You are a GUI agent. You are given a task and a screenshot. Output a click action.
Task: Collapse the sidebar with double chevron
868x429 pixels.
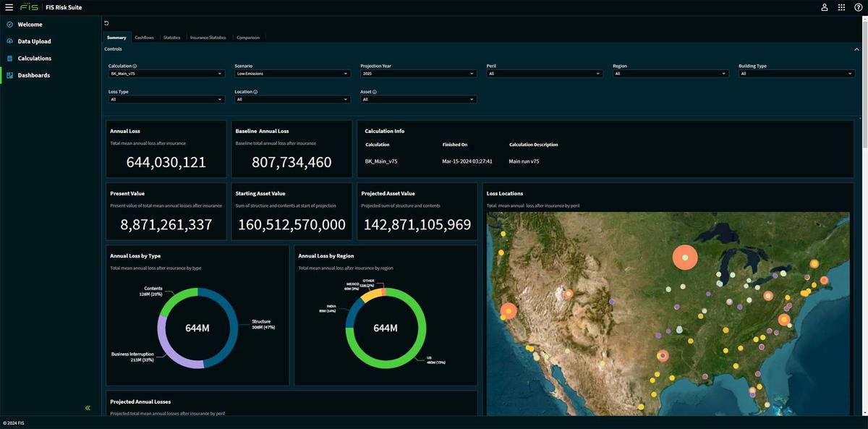pyautogui.click(x=88, y=408)
